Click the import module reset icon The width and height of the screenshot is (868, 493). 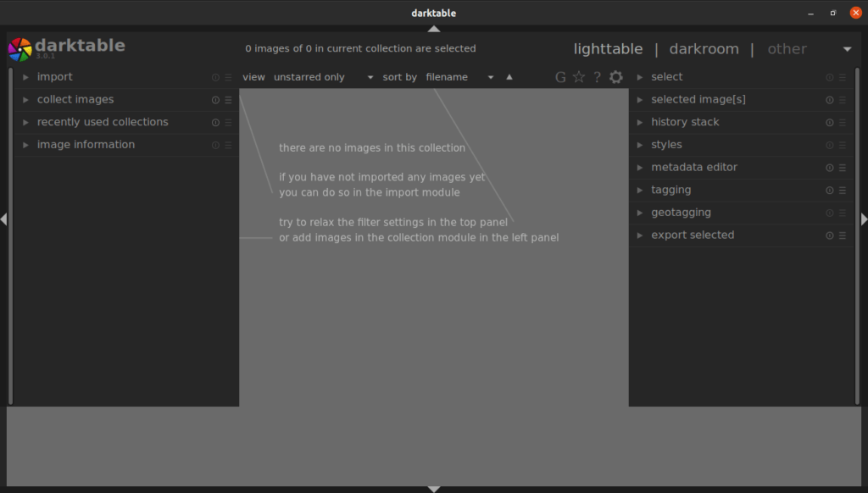[215, 77]
